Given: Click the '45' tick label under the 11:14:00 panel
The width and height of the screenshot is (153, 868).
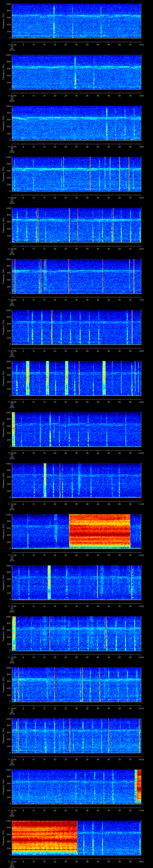Looking at the screenshot, I should [x=109, y=708].
